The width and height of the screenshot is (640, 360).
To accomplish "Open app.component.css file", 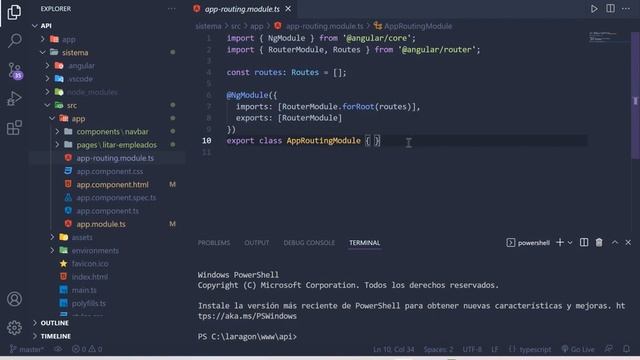I will click(x=109, y=171).
